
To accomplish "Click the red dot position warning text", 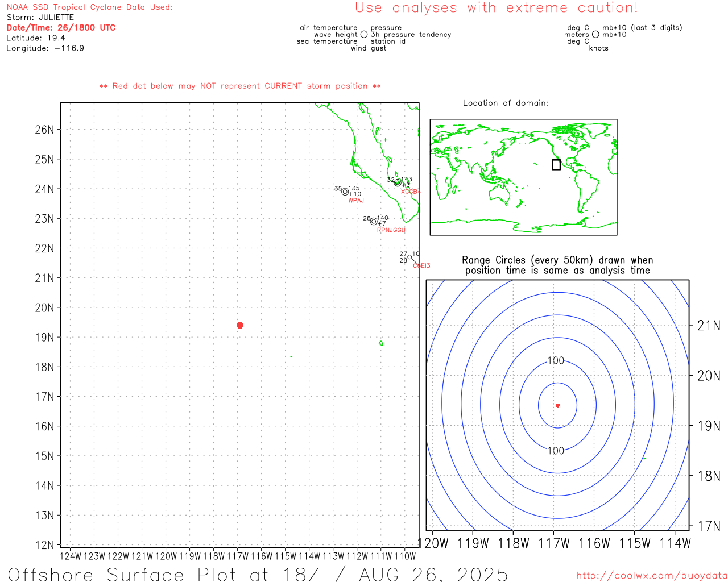I will click(x=240, y=86).
